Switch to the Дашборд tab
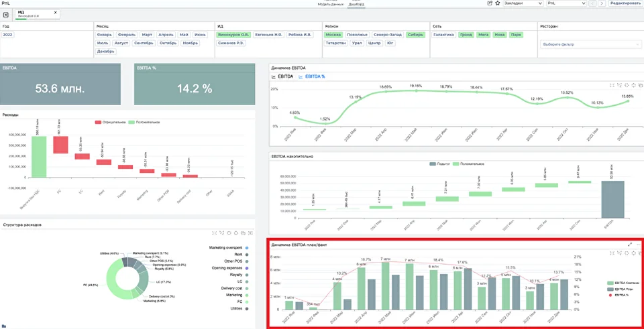This screenshot has width=644, height=329. pyautogui.click(x=356, y=4)
